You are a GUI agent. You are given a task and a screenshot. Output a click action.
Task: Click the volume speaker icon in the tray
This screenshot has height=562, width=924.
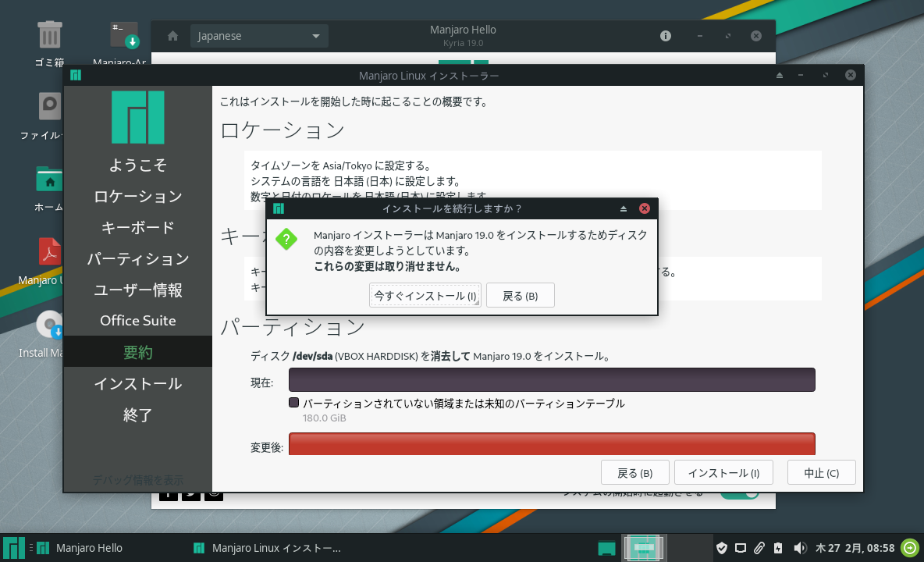tap(799, 548)
